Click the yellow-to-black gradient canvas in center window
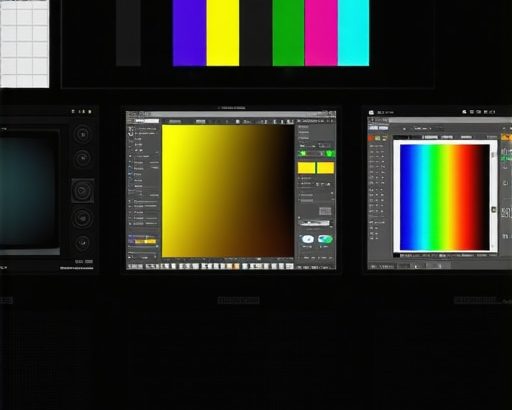This screenshot has width=512, height=410. click(228, 191)
